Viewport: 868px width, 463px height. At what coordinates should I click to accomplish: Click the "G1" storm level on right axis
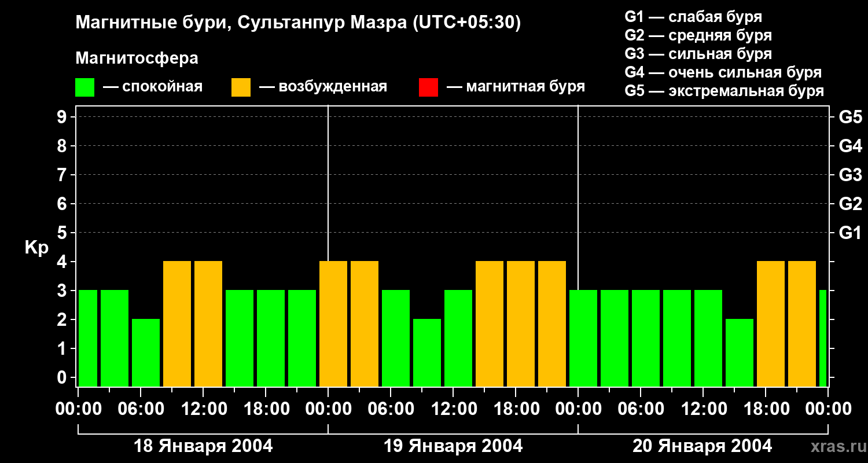point(851,233)
